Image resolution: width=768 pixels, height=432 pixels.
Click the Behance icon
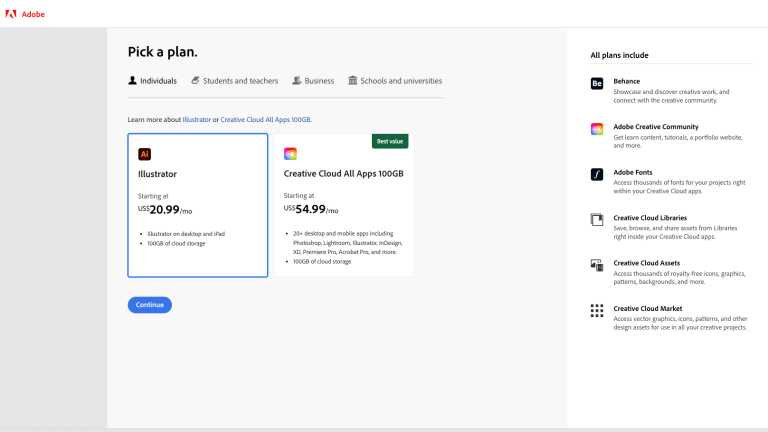[597, 85]
